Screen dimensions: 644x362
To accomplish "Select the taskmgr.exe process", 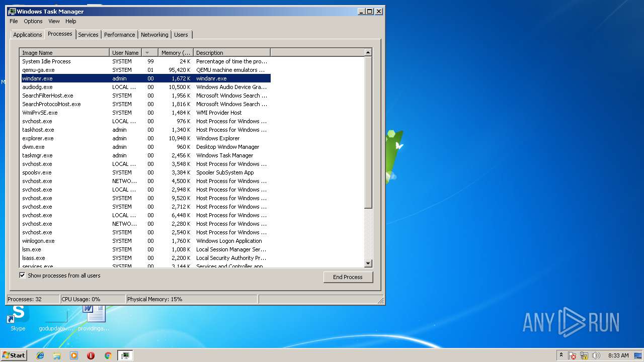I will [146, 155].
